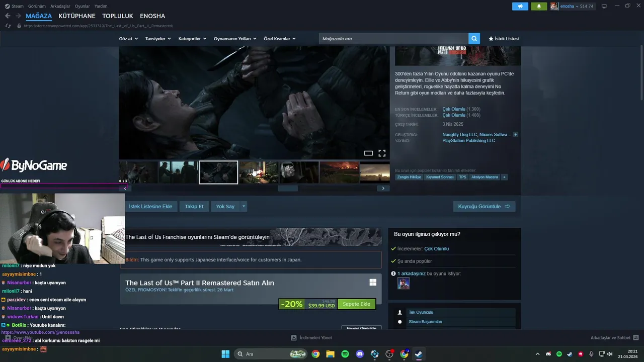Go to the MAĞAZA tab

[x=39, y=16]
